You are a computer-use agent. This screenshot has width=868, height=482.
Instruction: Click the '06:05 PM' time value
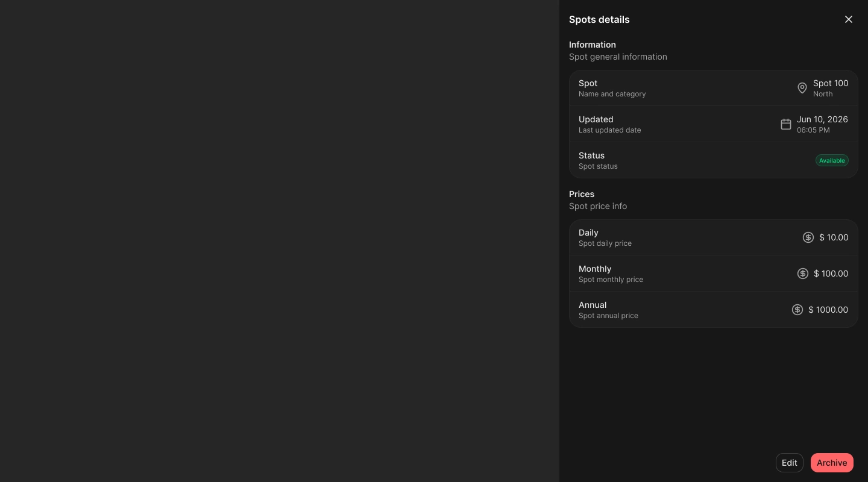click(813, 130)
